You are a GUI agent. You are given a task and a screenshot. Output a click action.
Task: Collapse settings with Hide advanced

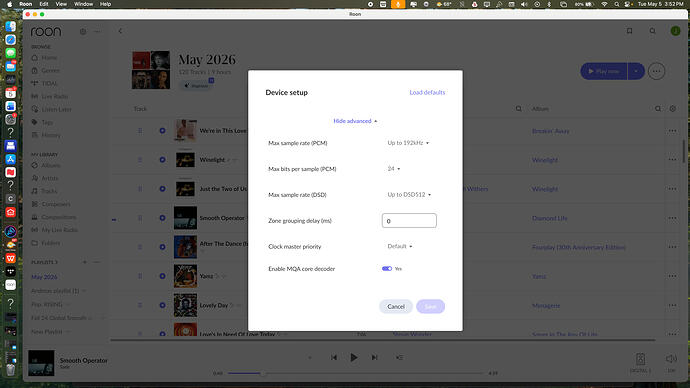point(355,121)
